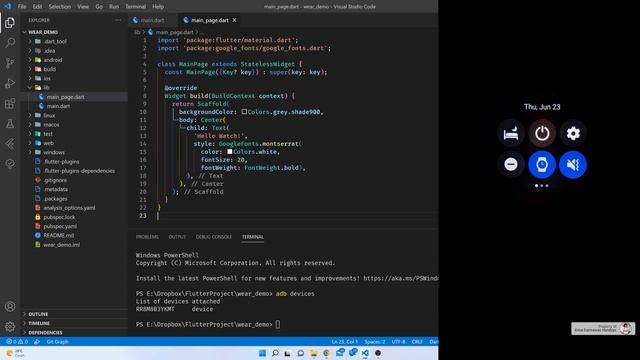Click the aka.ms link in terminal
This screenshot has height=360, width=640.
tap(400, 278)
